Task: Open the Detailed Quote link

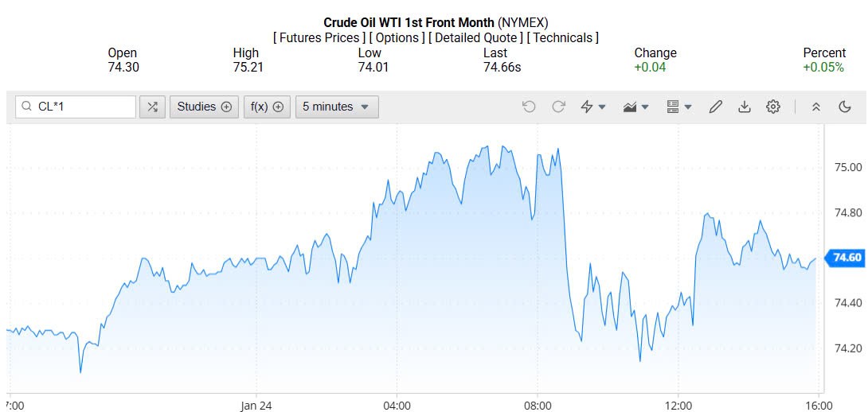Action: click(476, 37)
